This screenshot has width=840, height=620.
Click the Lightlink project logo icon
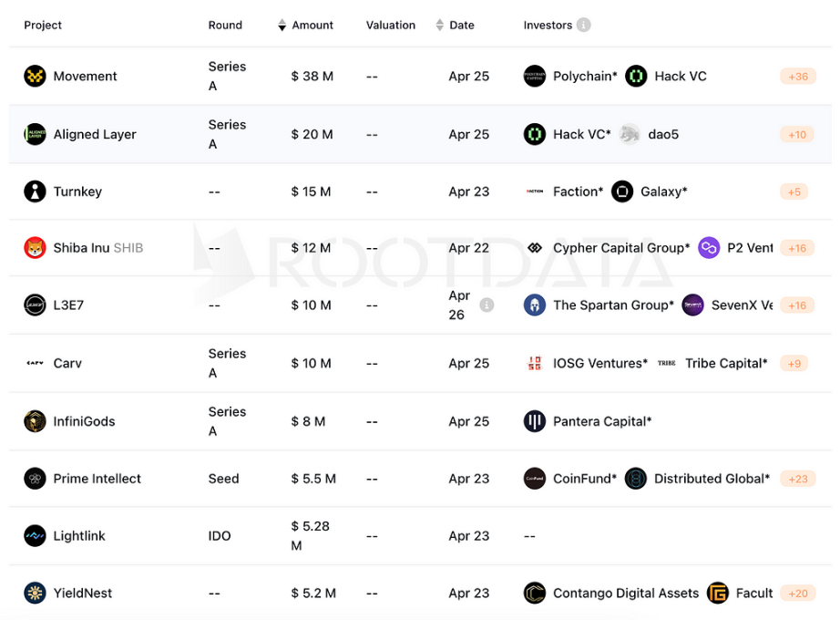coord(35,536)
